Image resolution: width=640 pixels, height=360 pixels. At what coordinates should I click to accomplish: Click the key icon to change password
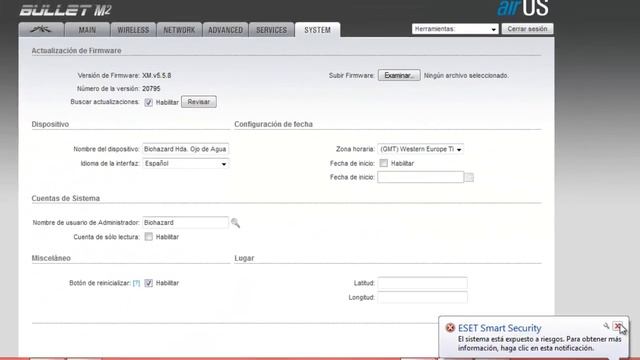(x=236, y=223)
